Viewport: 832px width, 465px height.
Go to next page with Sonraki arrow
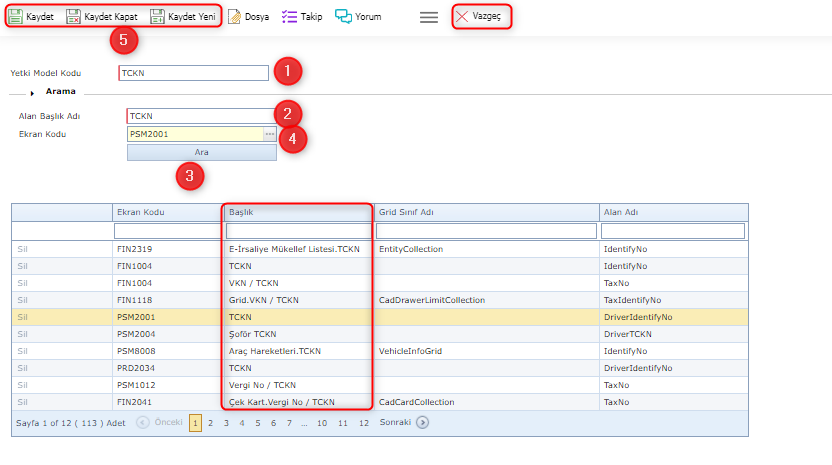pos(422,423)
